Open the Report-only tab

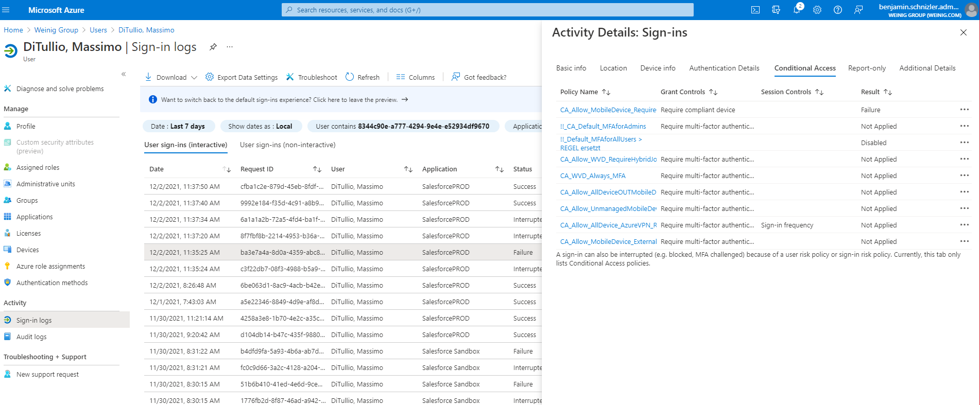[x=867, y=68]
